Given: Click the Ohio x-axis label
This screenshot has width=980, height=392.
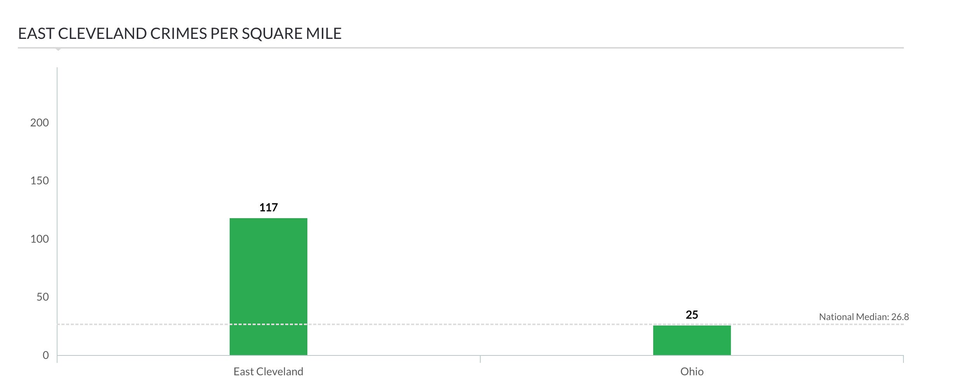Looking at the screenshot, I should tap(692, 372).
